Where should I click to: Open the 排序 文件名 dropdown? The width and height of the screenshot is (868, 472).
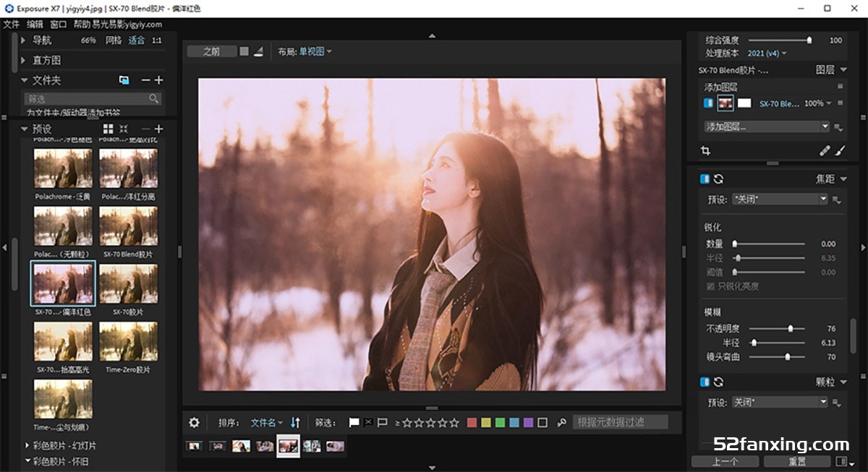tap(267, 423)
